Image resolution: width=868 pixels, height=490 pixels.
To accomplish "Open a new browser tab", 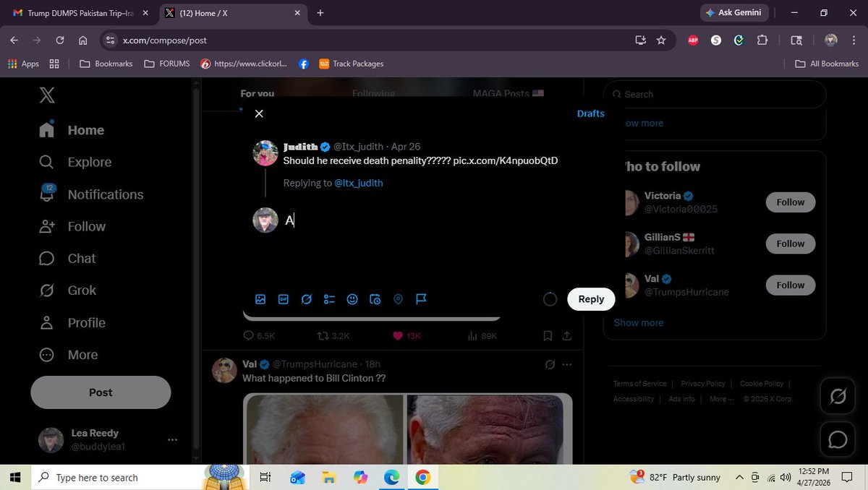I will coord(320,13).
